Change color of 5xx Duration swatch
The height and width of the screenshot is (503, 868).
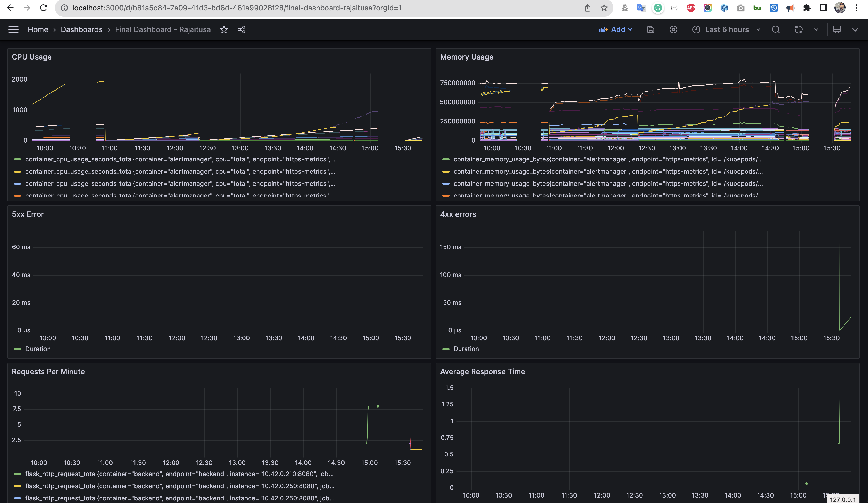(x=18, y=349)
